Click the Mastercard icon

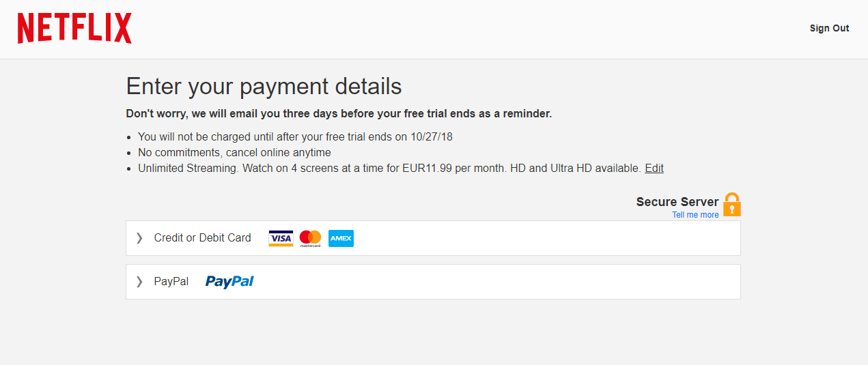[310, 238]
